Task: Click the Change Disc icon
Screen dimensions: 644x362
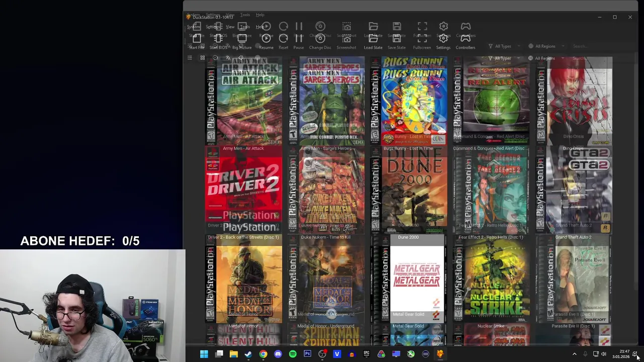Action: click(320, 38)
